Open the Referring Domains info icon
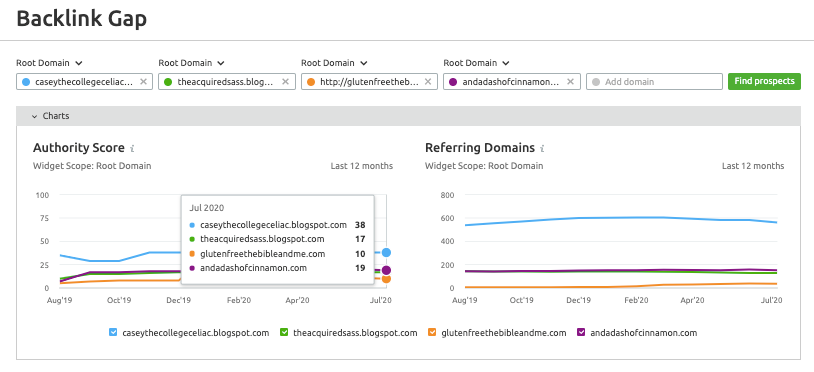 pyautogui.click(x=542, y=148)
